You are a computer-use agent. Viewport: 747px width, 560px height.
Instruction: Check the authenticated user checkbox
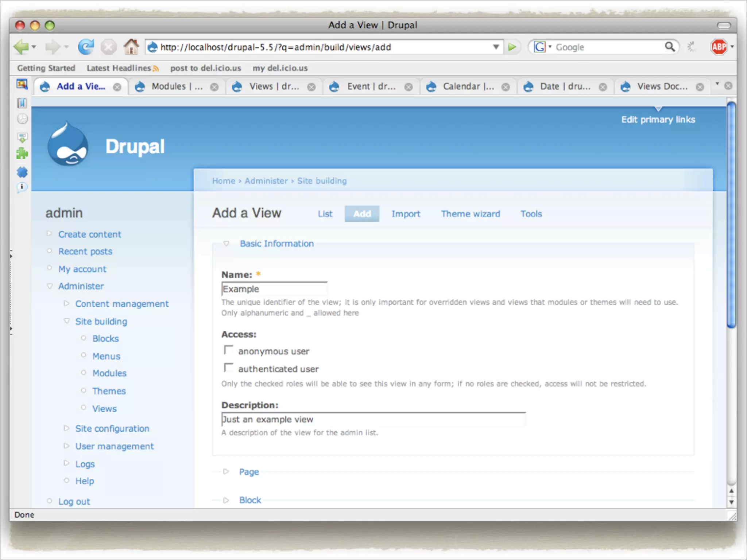click(229, 367)
